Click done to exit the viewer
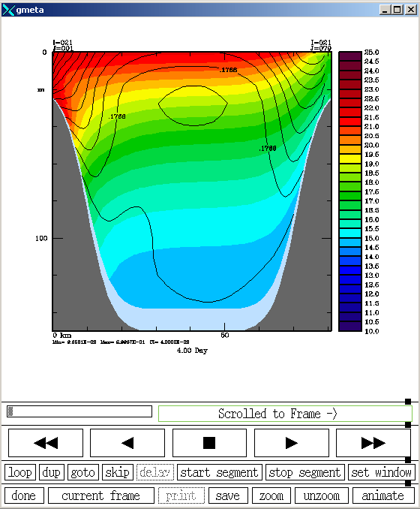The width and height of the screenshot is (420, 509). 24,495
